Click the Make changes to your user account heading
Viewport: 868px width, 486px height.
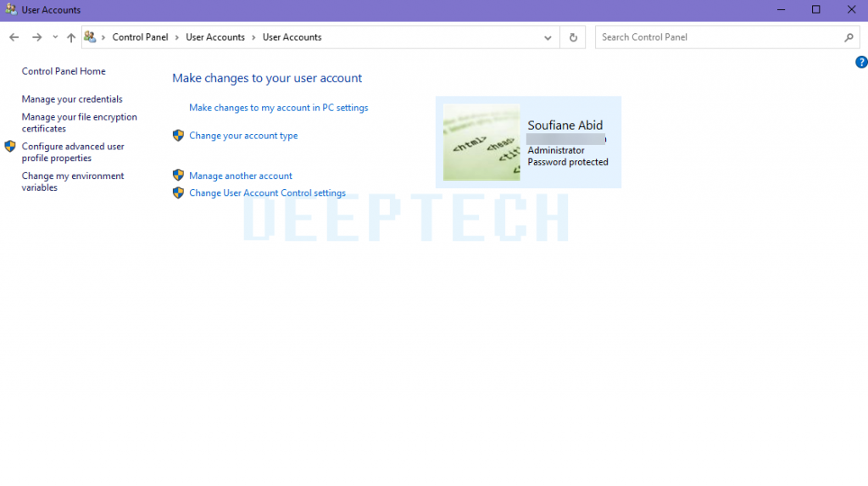pyautogui.click(x=267, y=78)
